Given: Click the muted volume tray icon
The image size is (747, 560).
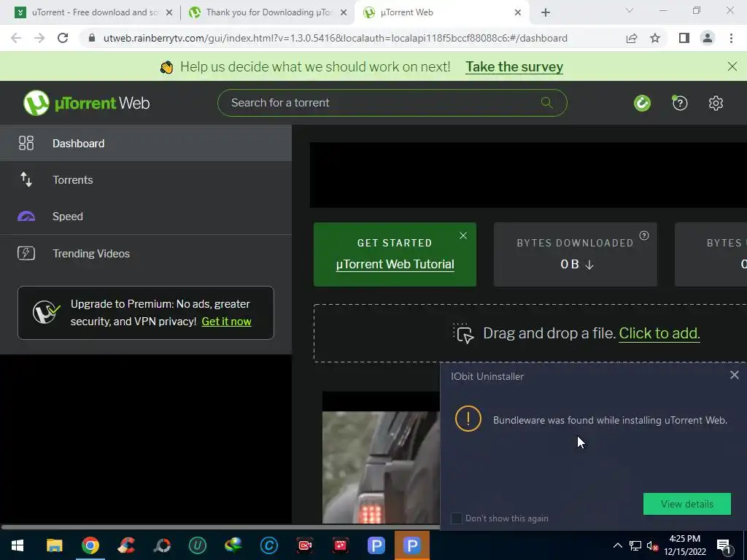Looking at the screenshot, I should pos(652,545).
